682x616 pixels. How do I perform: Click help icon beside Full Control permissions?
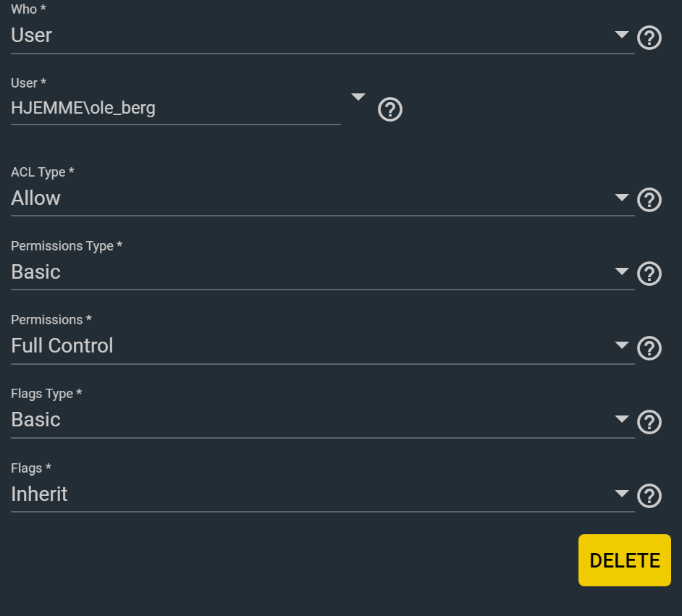649,348
